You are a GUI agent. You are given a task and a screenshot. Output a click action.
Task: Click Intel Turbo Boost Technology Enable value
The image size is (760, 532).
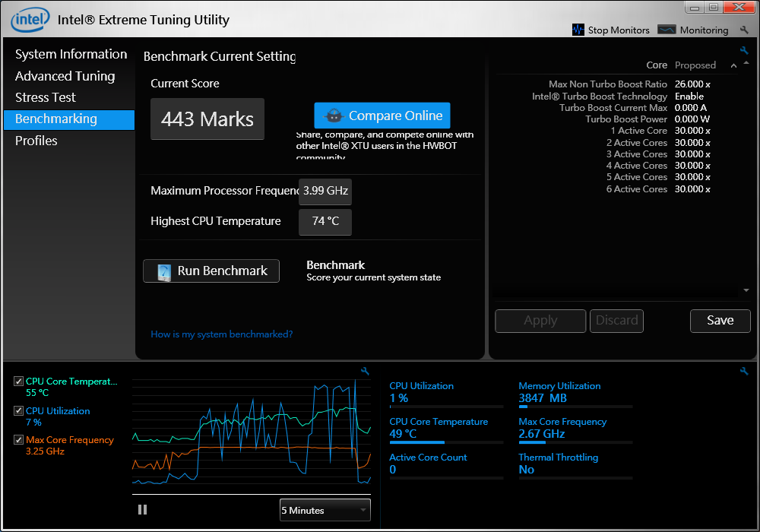(689, 97)
